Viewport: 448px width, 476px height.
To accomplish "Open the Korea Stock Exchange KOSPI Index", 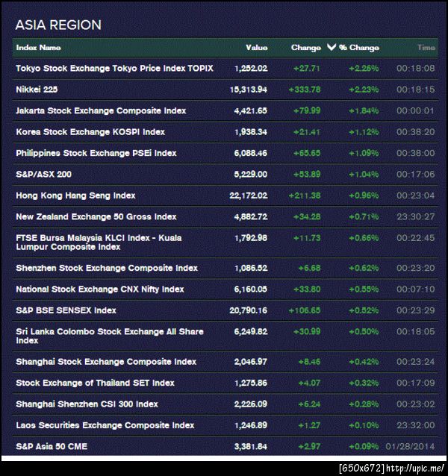I will 90,132.
